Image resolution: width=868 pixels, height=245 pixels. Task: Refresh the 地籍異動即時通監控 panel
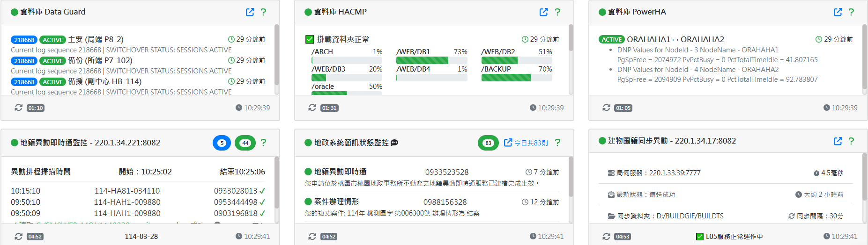18,237
